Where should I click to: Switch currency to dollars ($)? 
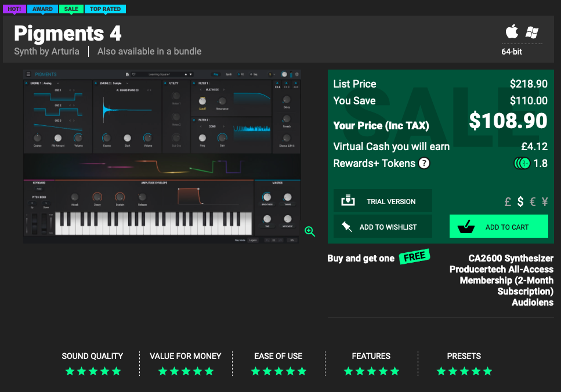pyautogui.click(x=520, y=202)
